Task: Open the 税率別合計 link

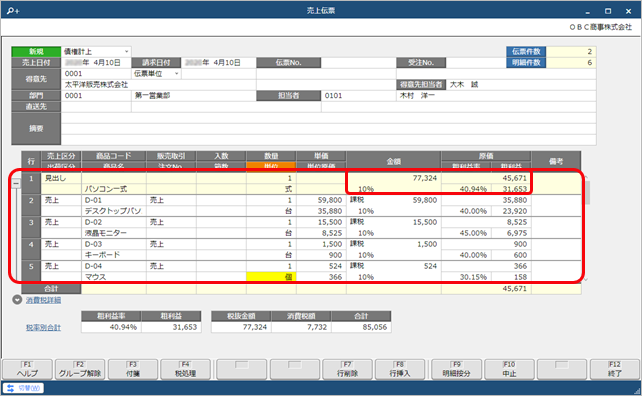Action: [x=43, y=328]
